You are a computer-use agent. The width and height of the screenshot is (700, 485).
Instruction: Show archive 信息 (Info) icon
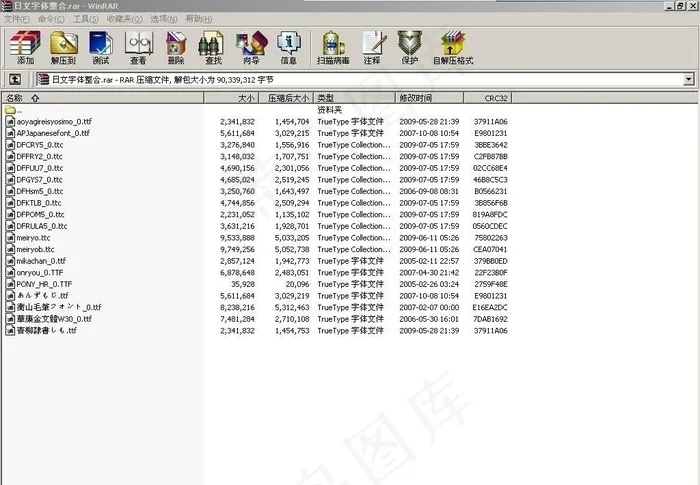288,46
